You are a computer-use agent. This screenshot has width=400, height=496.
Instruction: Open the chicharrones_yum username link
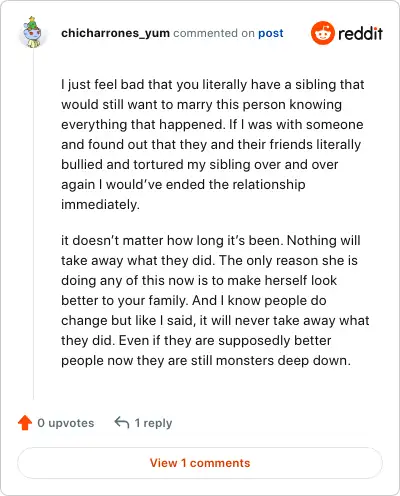(115, 33)
